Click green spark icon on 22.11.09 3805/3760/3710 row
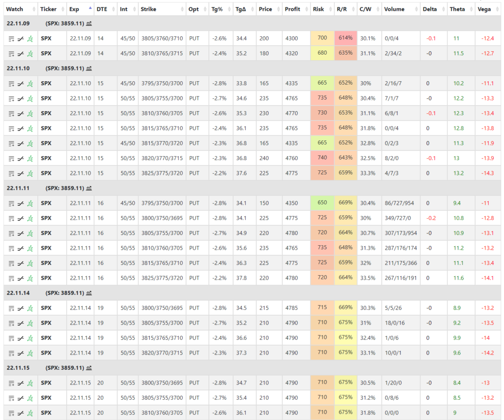Viewport: 504px width, 420px height. coord(30,39)
